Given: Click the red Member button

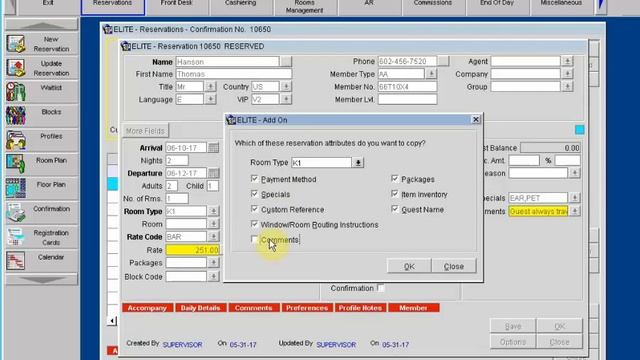Looking at the screenshot, I should [413, 308].
